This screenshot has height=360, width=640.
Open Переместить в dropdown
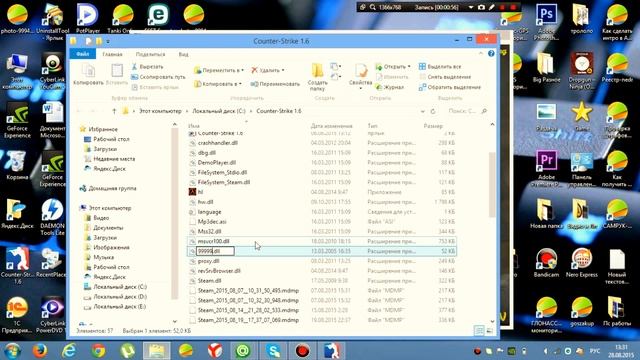pyautogui.click(x=219, y=70)
